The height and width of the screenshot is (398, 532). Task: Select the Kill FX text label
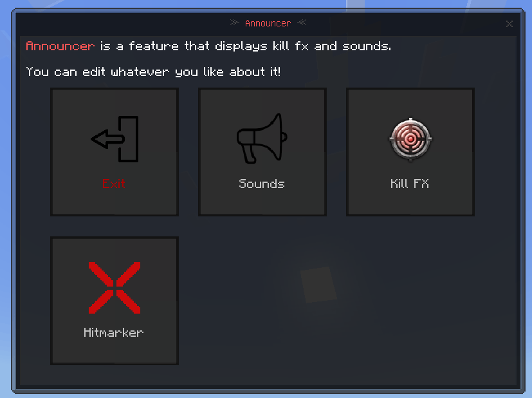pyautogui.click(x=410, y=184)
